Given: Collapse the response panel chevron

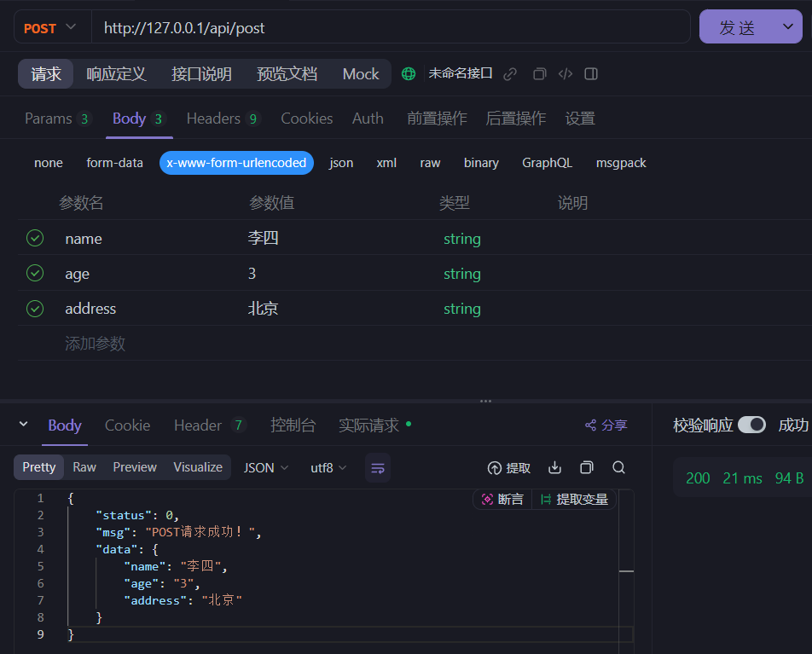Looking at the screenshot, I should point(23,425).
